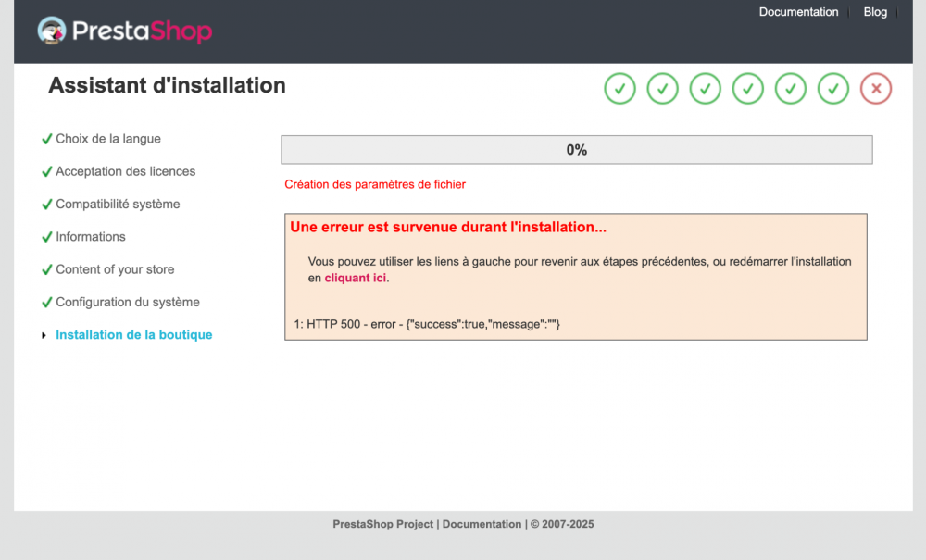
Task: Click the Une erreur est survenue heading
Action: pos(448,227)
